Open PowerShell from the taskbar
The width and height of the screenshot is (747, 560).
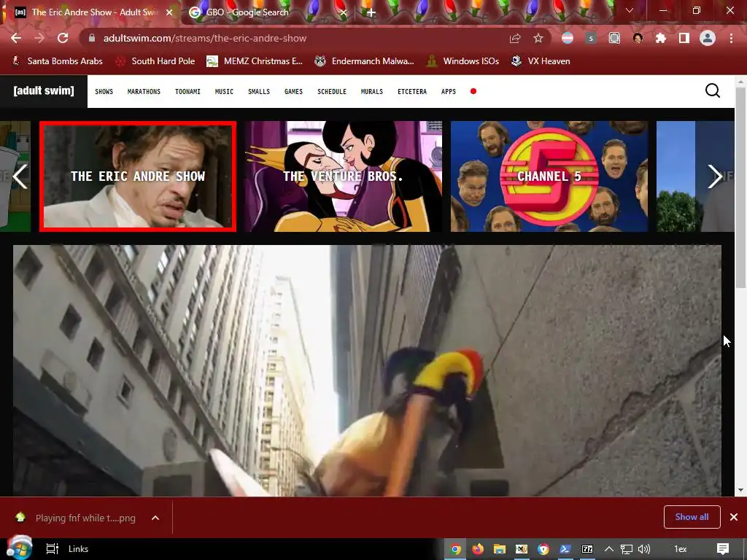(x=565, y=549)
